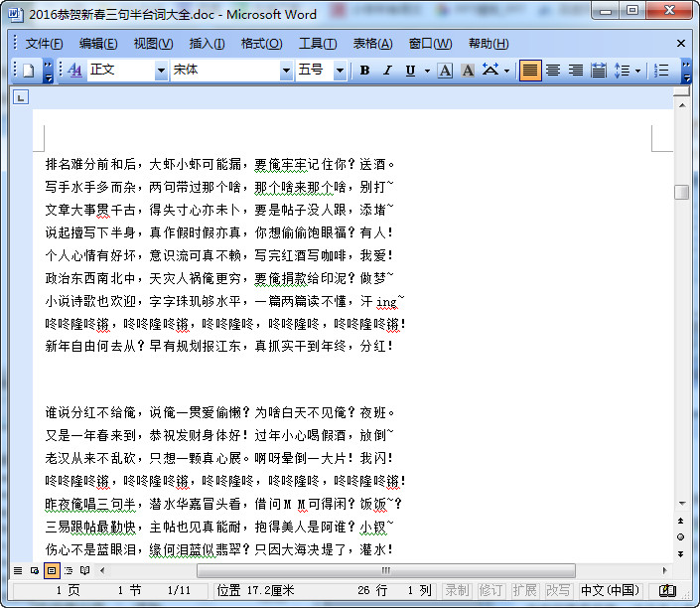700x608 pixels.
Task: Click the line starting 新年自由何去从
Action: pos(218,346)
